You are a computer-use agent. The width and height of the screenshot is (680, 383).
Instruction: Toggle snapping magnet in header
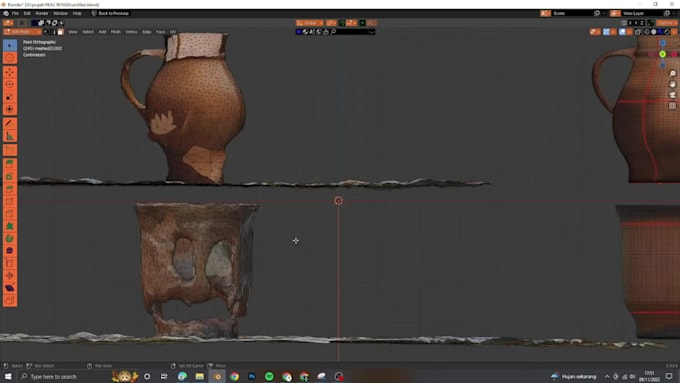click(x=342, y=23)
